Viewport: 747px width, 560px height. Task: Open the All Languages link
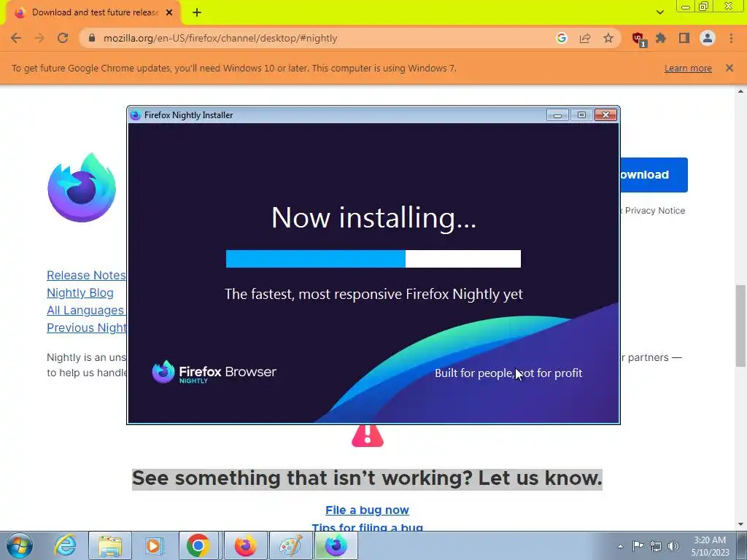pos(86,311)
